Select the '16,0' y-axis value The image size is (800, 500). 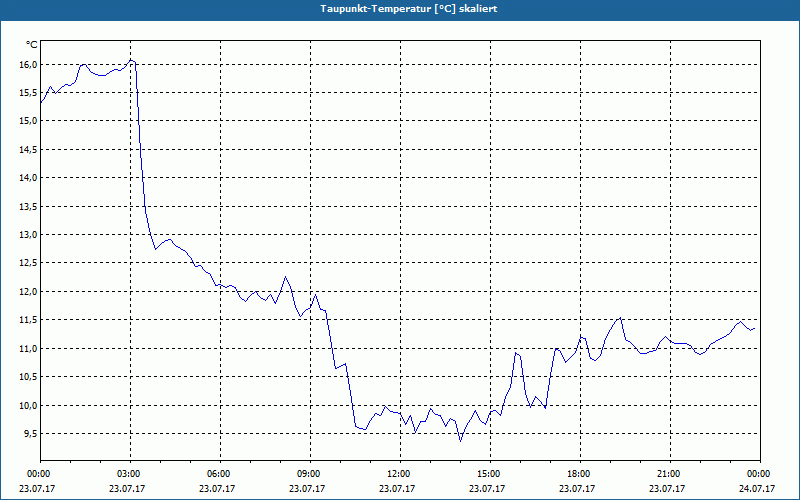click(29, 64)
